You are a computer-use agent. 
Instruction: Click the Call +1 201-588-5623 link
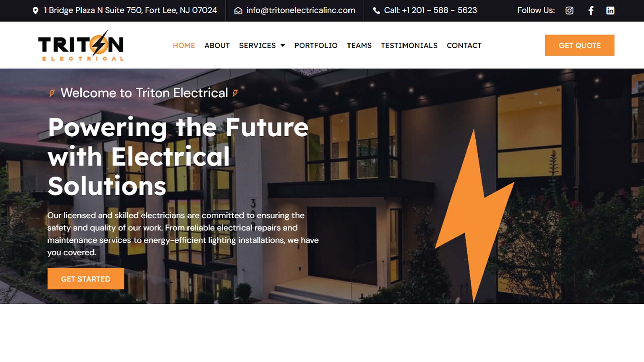(x=430, y=10)
